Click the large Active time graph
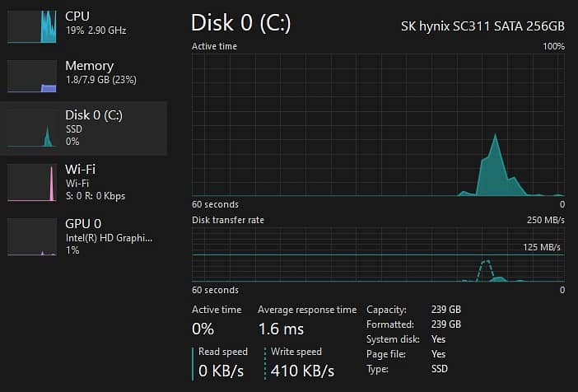 (378, 125)
